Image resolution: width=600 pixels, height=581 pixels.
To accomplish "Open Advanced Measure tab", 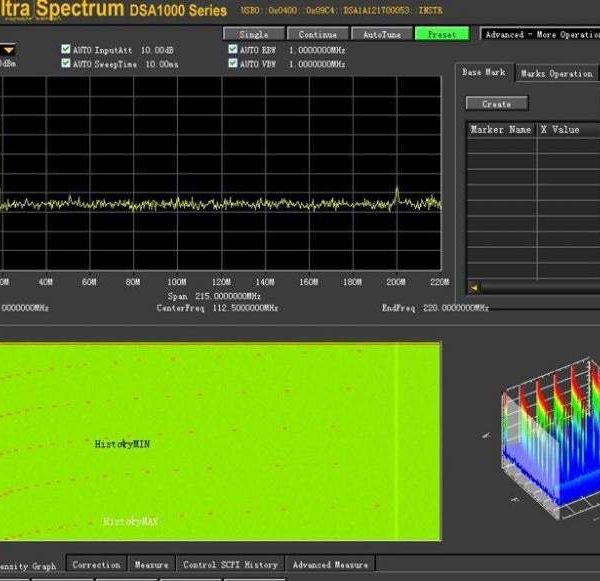I will tap(330, 565).
